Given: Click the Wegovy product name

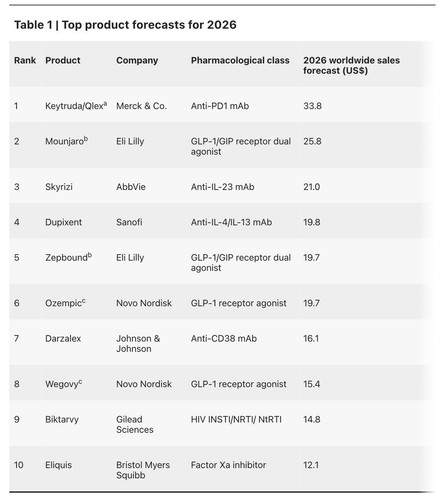Looking at the screenshot, I should [62, 384].
